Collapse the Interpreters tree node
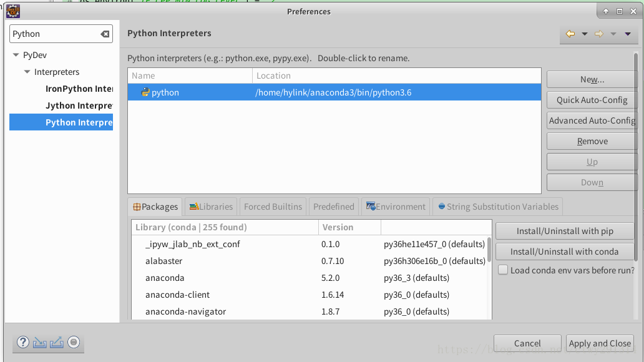 pos(27,72)
